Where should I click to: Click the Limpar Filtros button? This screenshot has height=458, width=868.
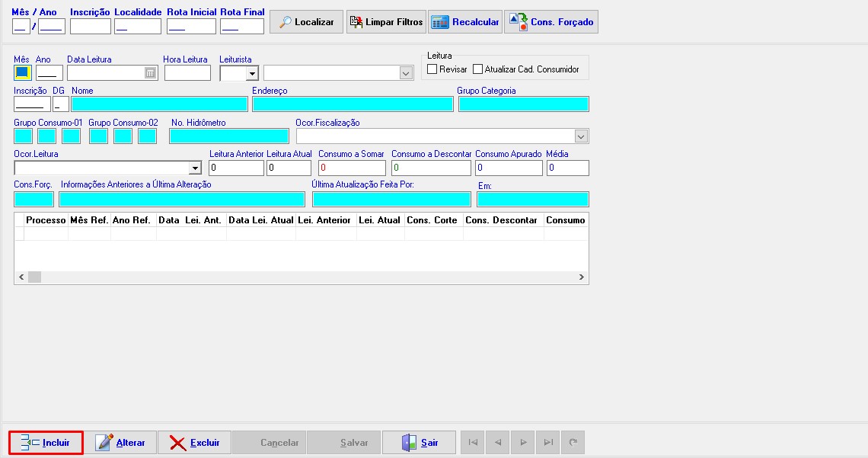pos(385,22)
